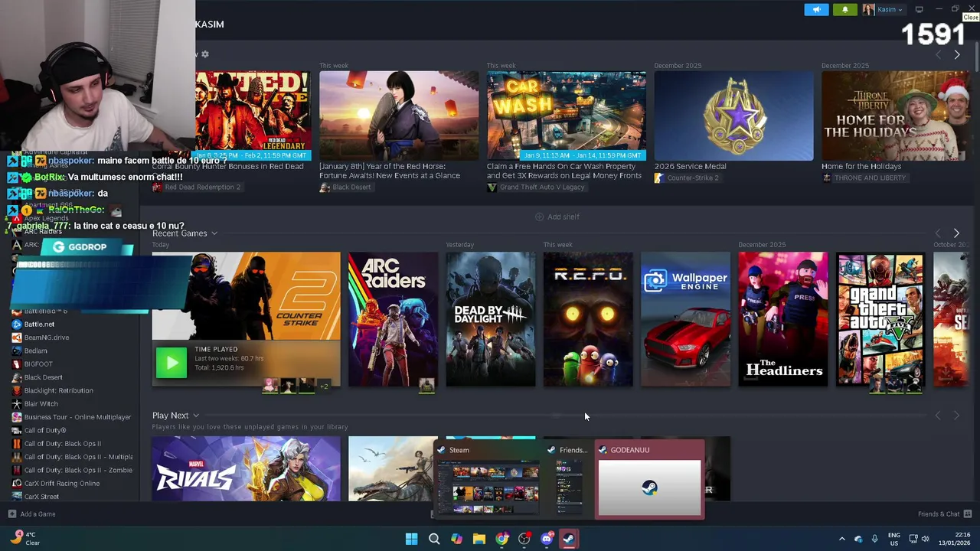Open the Wallpaper Engine tile
This screenshot has width=980, height=551.
pyautogui.click(x=685, y=319)
